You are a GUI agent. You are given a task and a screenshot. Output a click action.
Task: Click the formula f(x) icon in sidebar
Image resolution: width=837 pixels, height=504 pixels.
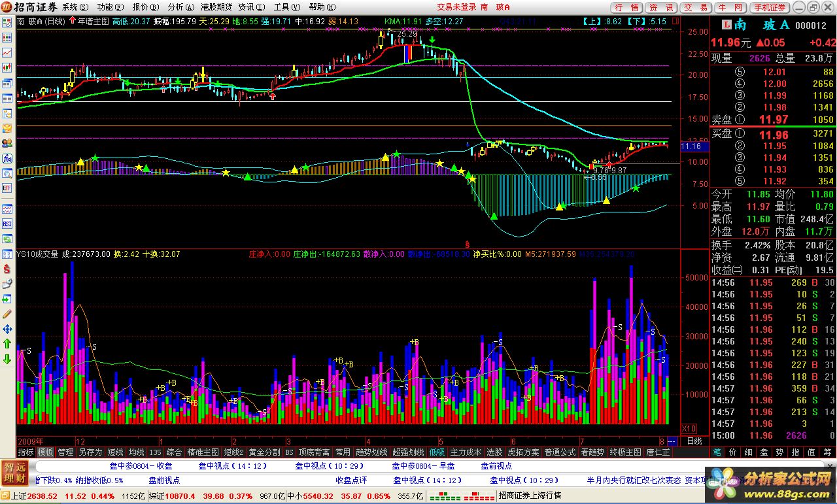pyautogui.click(x=8, y=159)
